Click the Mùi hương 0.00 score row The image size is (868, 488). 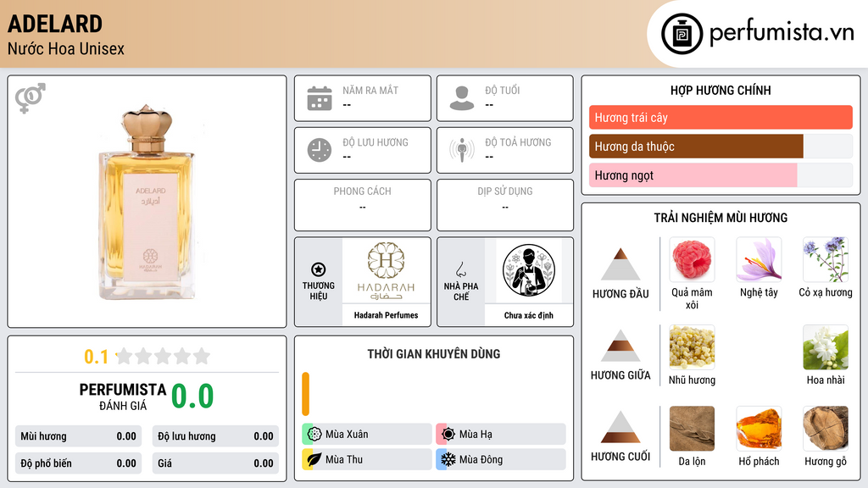[78, 436]
